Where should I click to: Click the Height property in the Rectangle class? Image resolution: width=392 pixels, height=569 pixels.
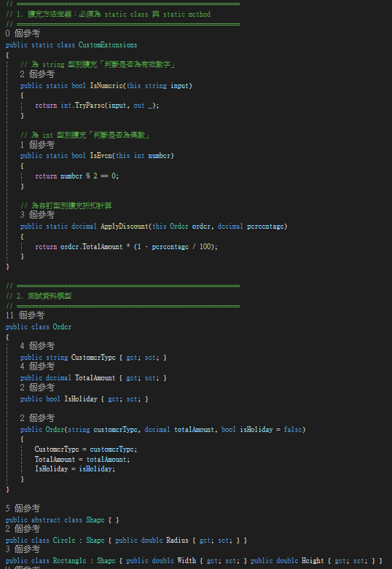[313, 561]
